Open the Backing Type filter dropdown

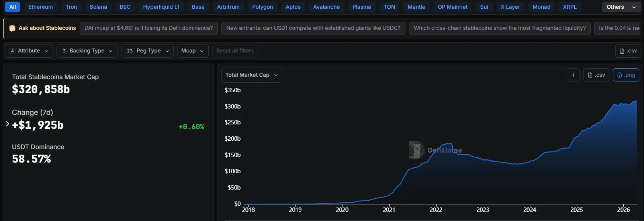pos(87,51)
